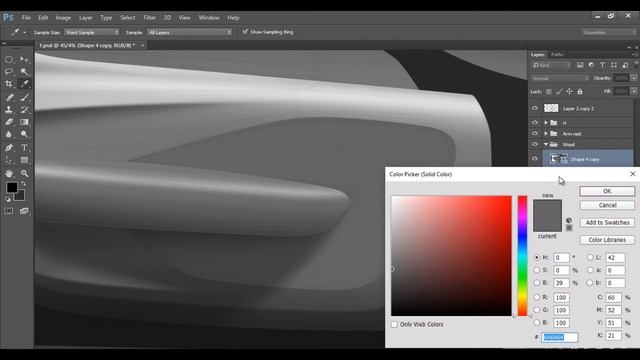Switch to the Paths tab
The height and width of the screenshot is (360, 640).
point(557,54)
